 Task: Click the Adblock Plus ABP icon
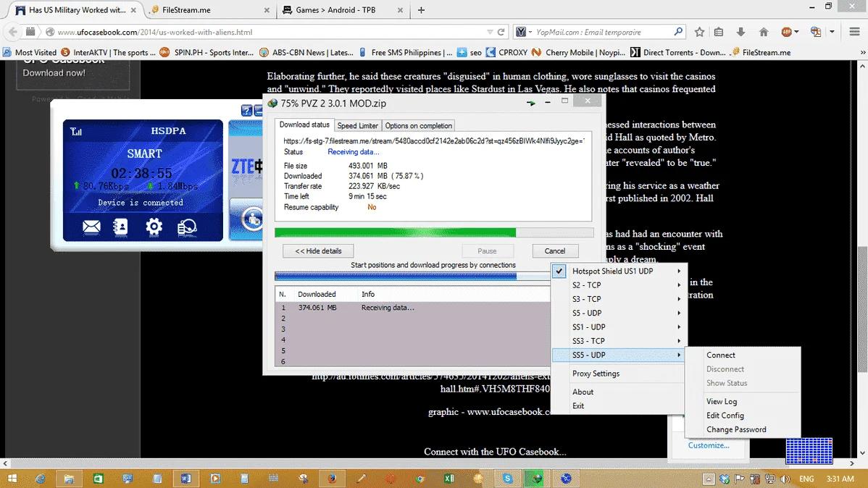[x=786, y=32]
